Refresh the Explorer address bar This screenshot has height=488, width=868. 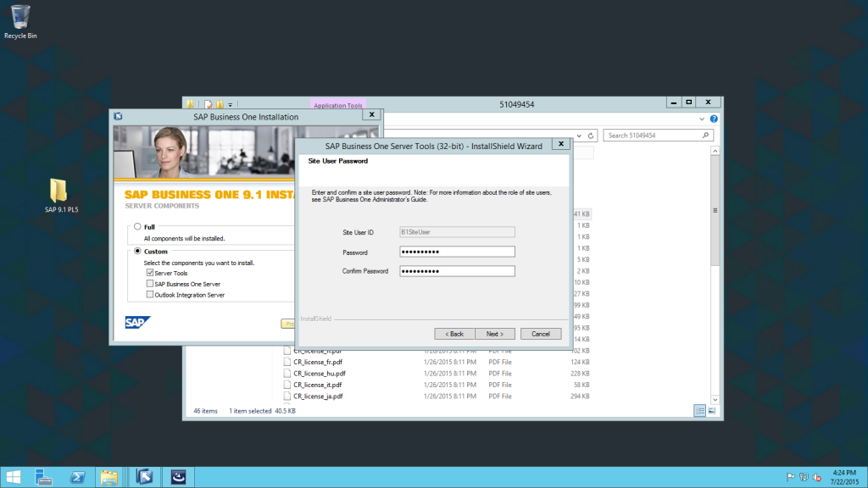(591, 136)
